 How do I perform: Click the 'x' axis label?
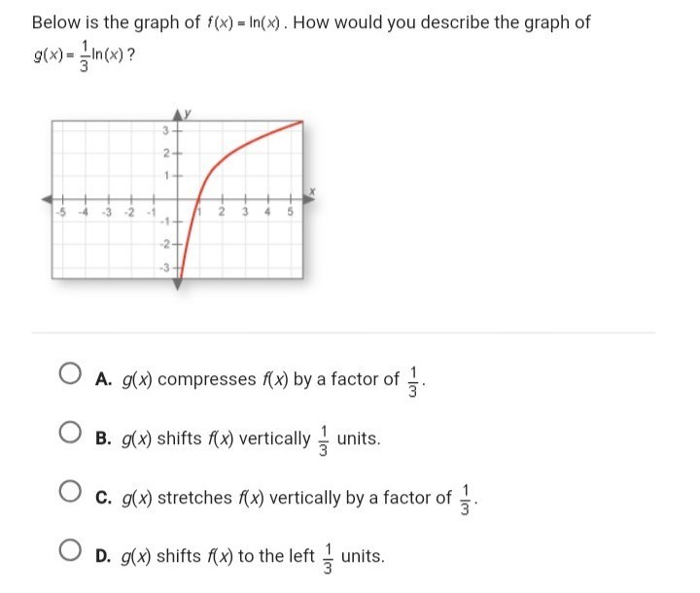(x=312, y=192)
